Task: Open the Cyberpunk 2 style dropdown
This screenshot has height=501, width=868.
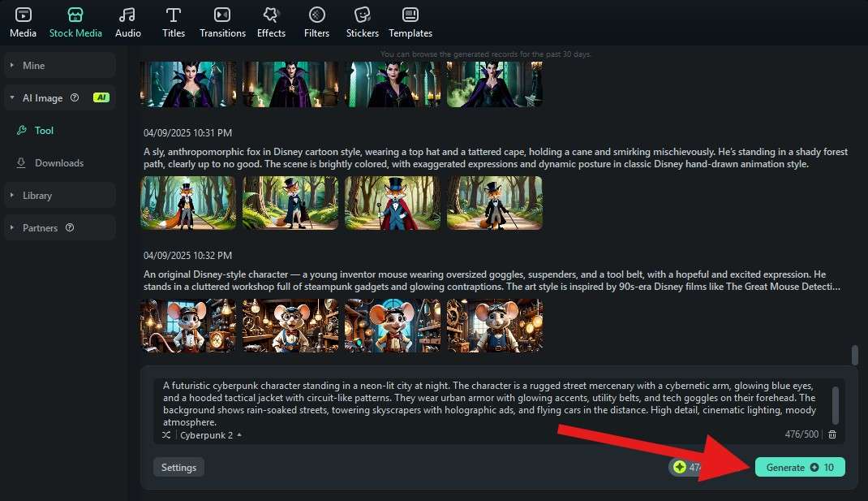Action: pyautogui.click(x=211, y=435)
